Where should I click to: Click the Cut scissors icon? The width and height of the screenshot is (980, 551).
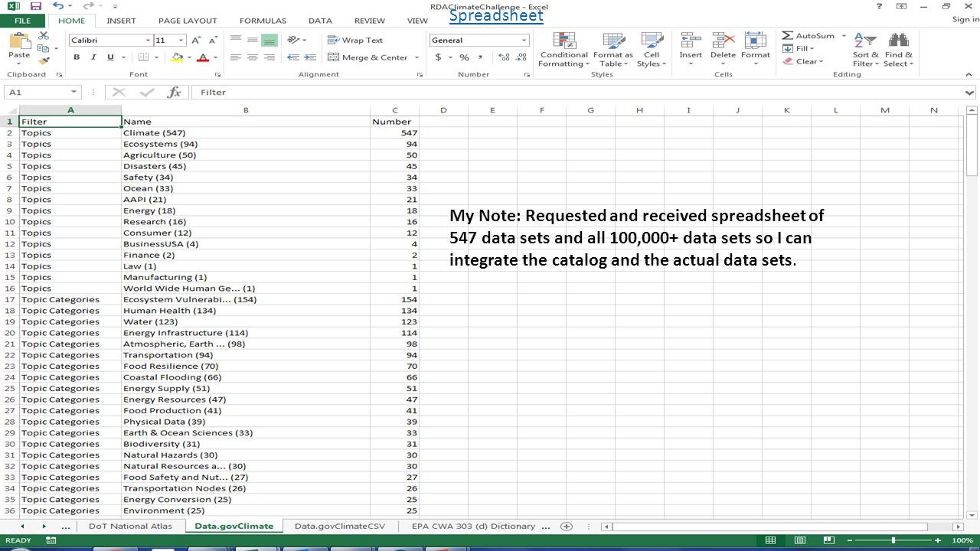click(x=43, y=35)
